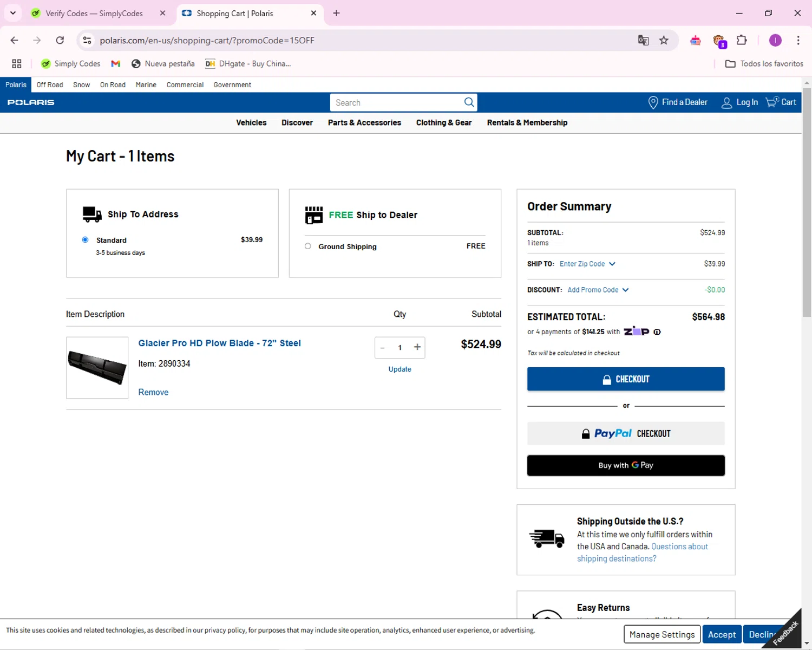
Task: Bookmark this page with the star icon
Action: point(664,40)
